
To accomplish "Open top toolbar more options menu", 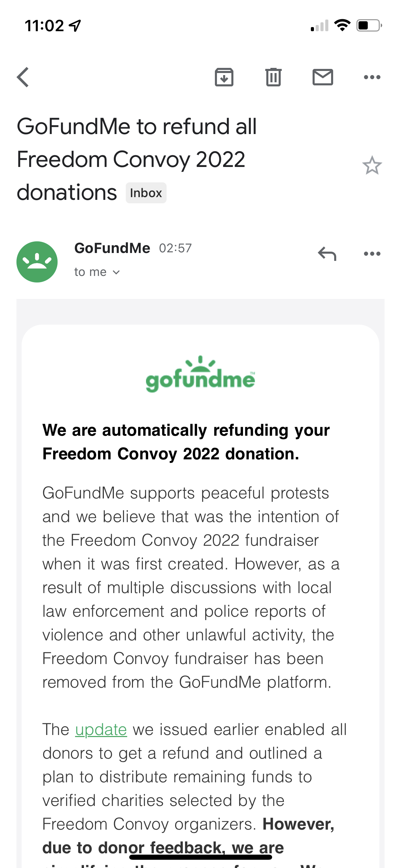I will (x=372, y=77).
